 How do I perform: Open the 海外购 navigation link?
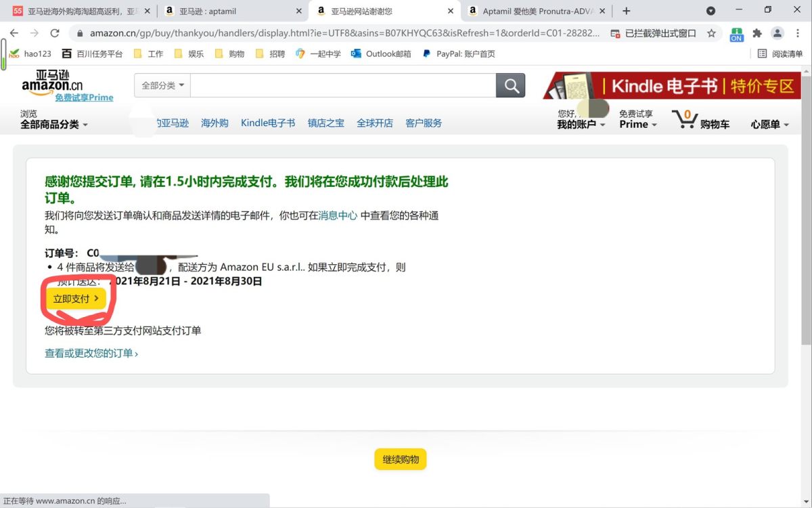215,123
